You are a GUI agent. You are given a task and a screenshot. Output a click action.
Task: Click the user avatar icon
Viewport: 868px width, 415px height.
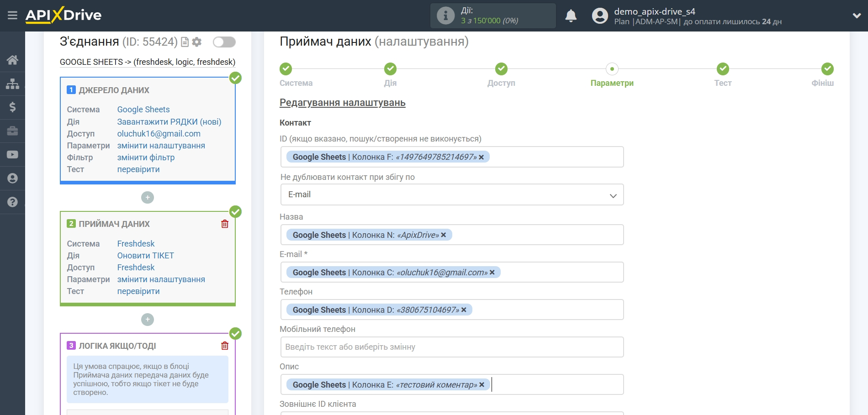click(600, 16)
